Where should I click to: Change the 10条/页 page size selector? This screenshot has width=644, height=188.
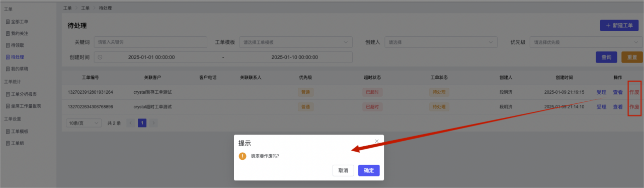84,122
